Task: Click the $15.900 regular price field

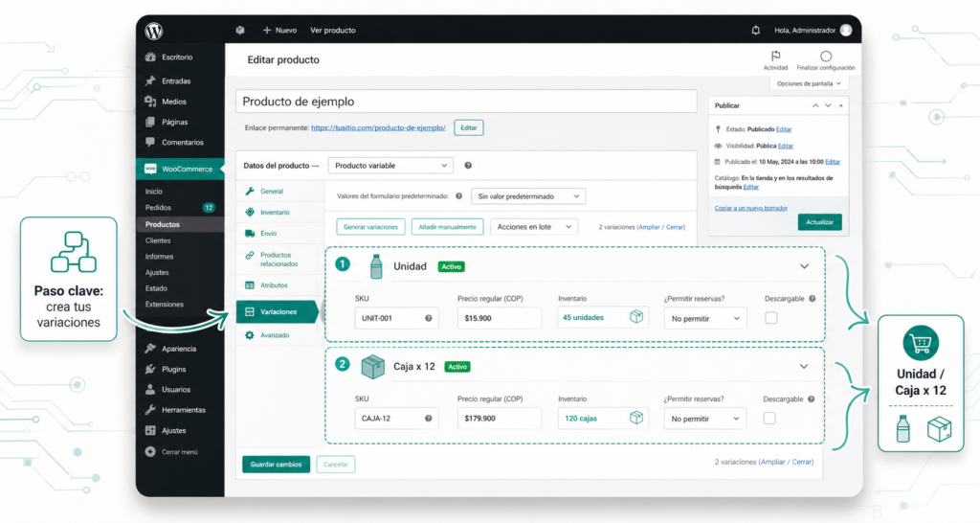Action: pos(500,318)
